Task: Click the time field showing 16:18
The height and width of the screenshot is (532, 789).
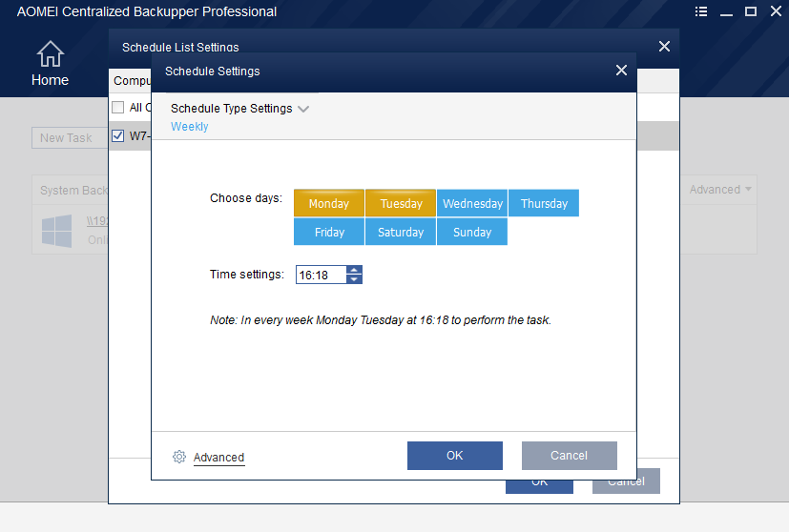Action: pyautogui.click(x=321, y=275)
